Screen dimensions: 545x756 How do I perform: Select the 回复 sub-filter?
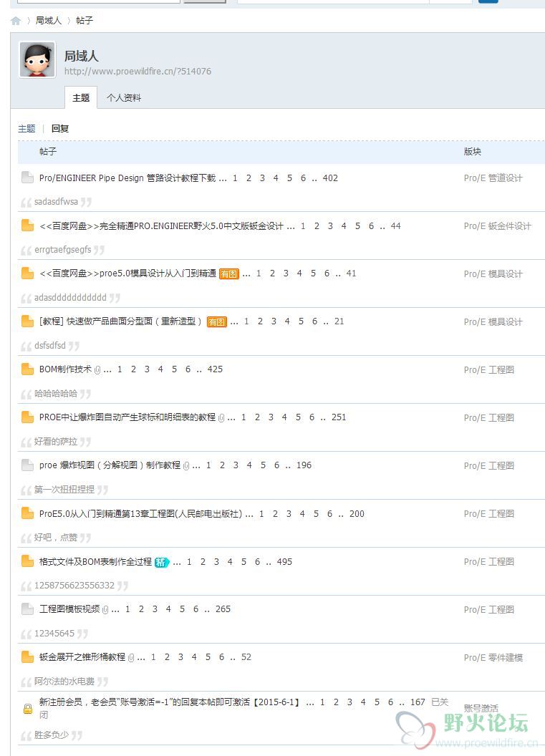click(x=60, y=129)
